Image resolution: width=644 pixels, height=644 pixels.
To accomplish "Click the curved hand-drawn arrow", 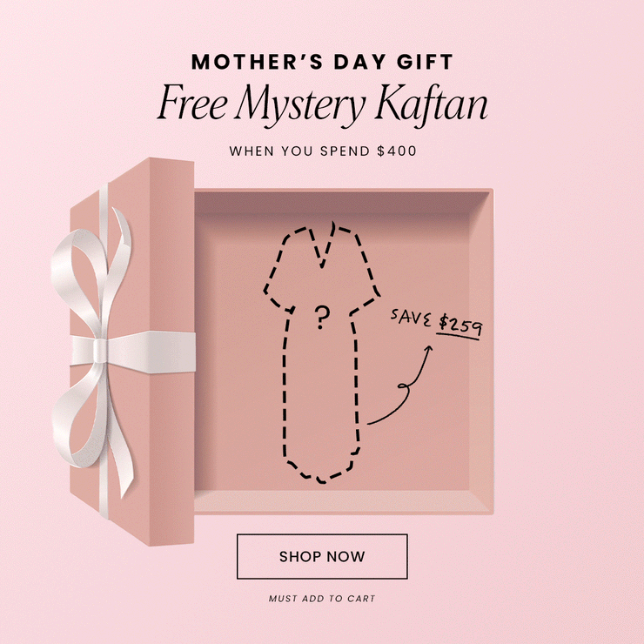I will click(x=400, y=385).
